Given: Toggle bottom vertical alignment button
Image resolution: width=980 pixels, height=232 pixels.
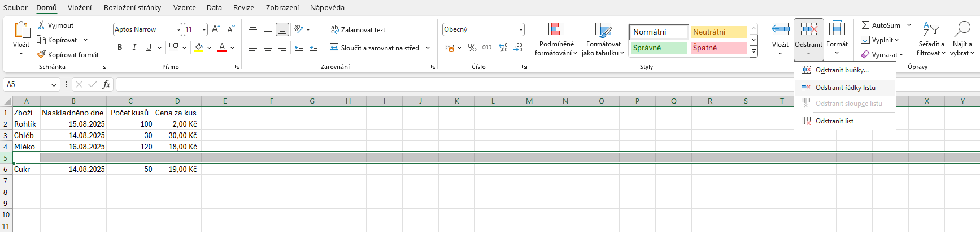Looking at the screenshot, I should click(x=282, y=29).
